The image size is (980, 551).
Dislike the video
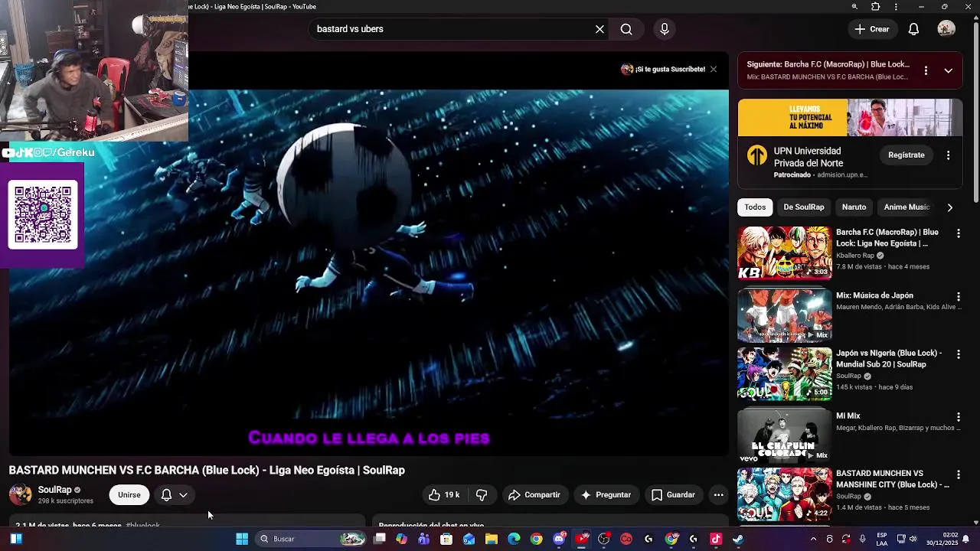click(482, 495)
